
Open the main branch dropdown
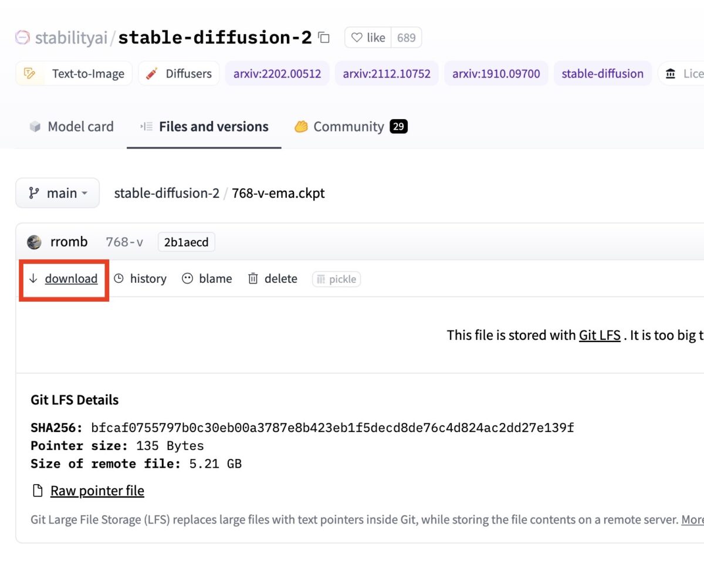tap(57, 193)
